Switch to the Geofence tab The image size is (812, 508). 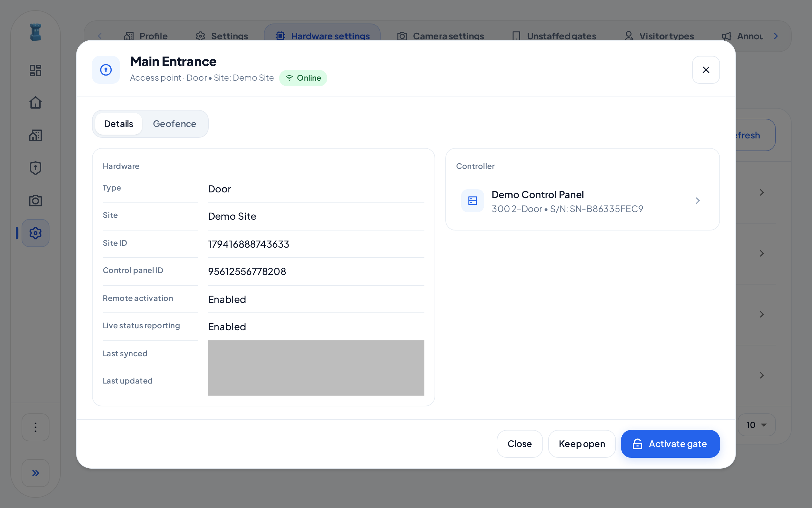(x=174, y=124)
